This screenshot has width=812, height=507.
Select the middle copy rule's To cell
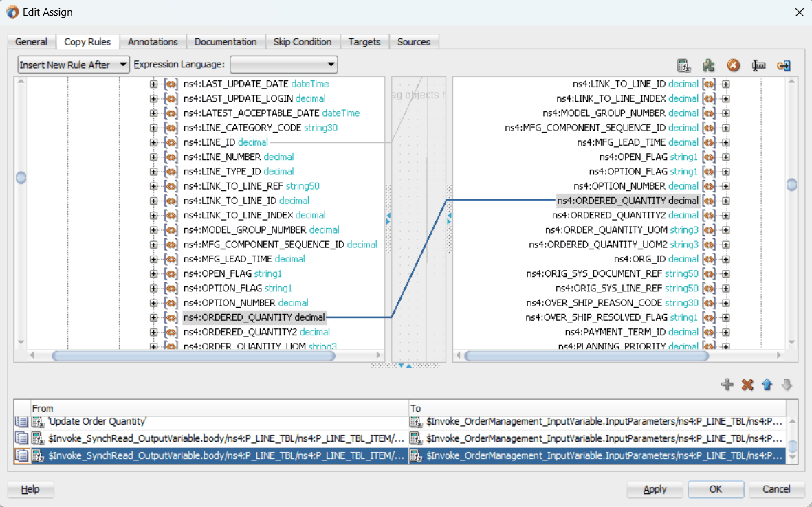(x=597, y=439)
